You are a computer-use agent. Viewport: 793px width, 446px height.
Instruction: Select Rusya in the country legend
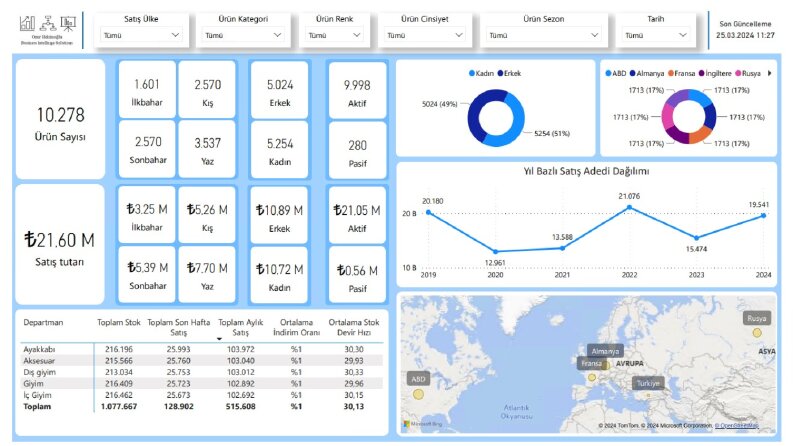tap(748, 73)
